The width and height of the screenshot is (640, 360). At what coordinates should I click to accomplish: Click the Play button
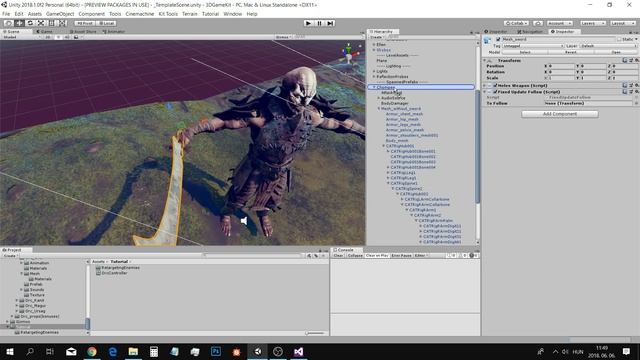(309, 23)
